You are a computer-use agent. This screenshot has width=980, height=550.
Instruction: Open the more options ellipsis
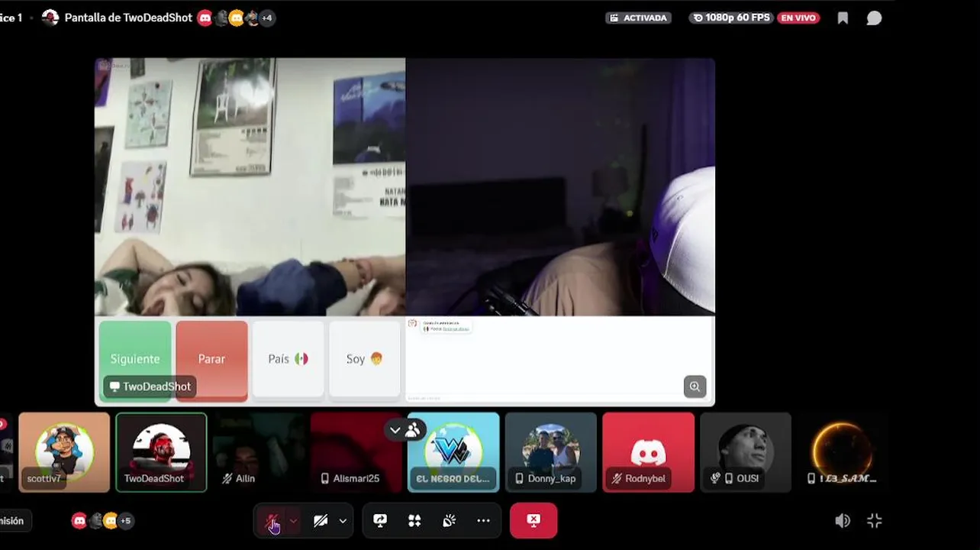pos(483,520)
